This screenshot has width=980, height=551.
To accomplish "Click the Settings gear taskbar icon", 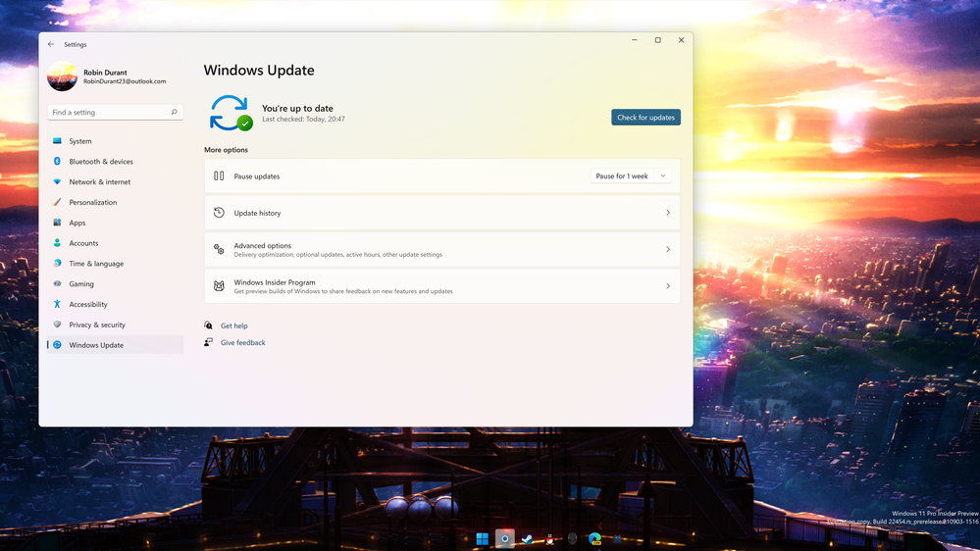I will coord(504,538).
